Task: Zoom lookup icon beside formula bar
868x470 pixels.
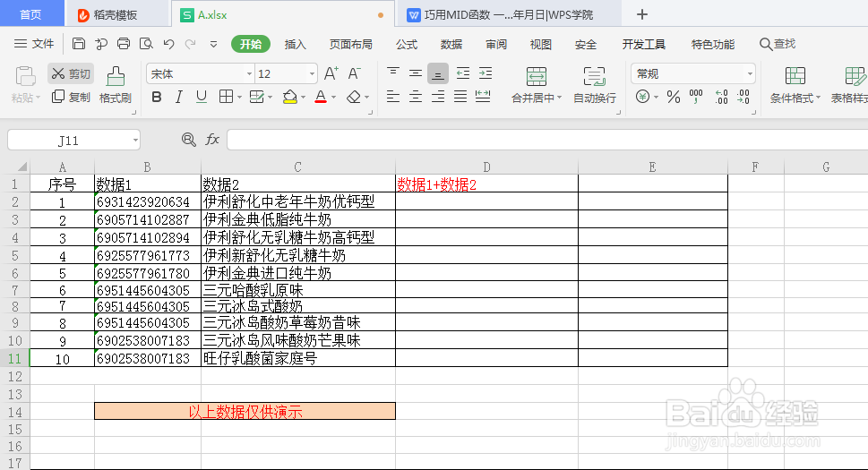Action: pos(189,140)
